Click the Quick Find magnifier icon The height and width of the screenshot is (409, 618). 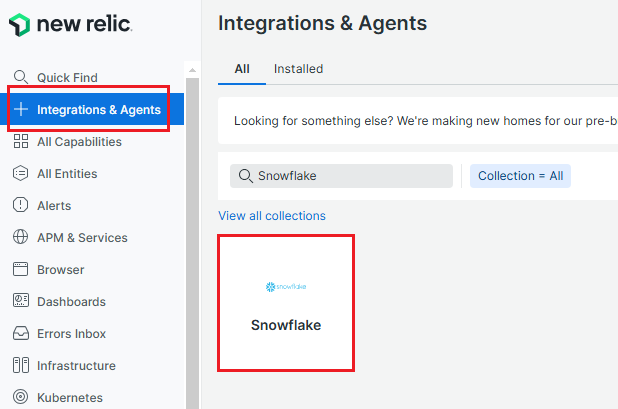coord(20,77)
